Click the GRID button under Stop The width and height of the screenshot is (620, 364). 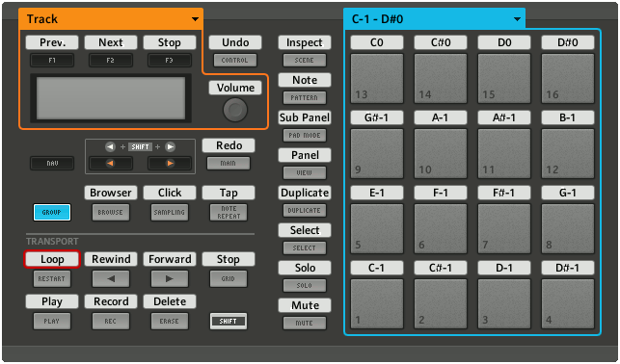click(x=229, y=278)
